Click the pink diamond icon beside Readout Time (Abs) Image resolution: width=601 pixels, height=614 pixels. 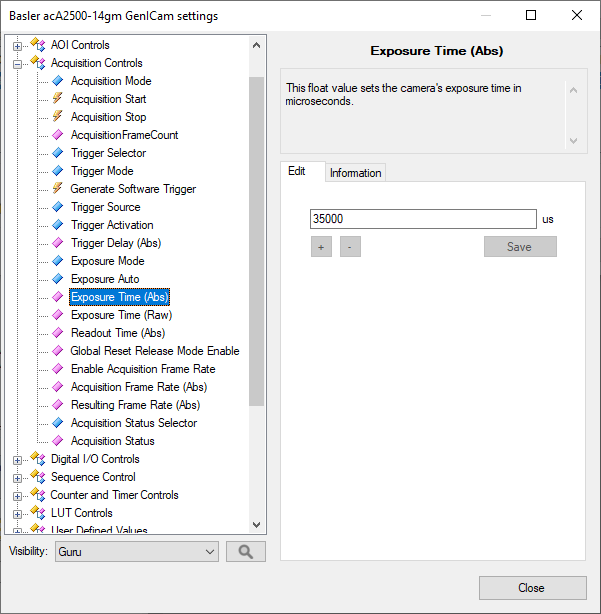(57, 333)
